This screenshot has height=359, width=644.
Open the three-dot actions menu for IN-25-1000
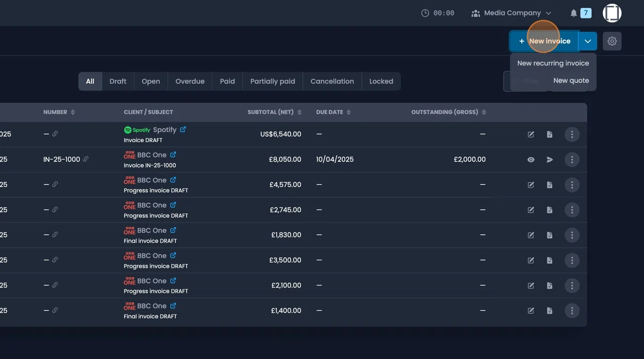coord(572,159)
